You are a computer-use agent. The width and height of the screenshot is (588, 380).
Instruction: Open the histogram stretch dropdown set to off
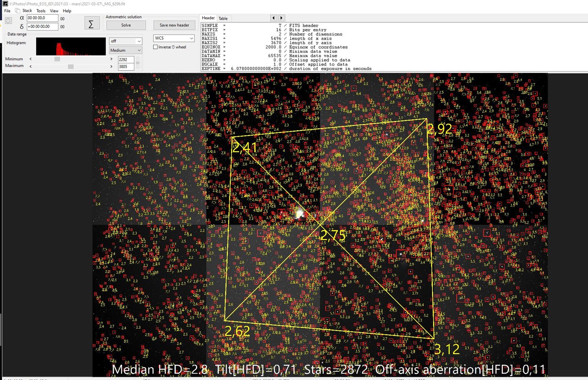click(x=125, y=41)
